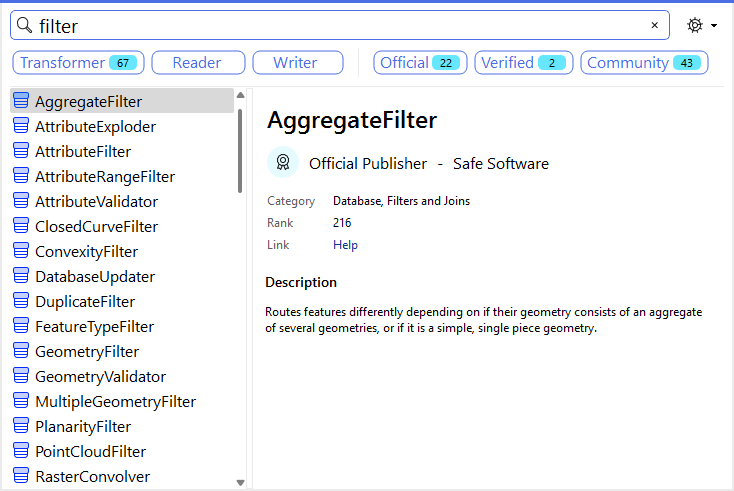The image size is (734, 491).
Task: Toggle the Transformer filter chip
Action: coord(79,63)
